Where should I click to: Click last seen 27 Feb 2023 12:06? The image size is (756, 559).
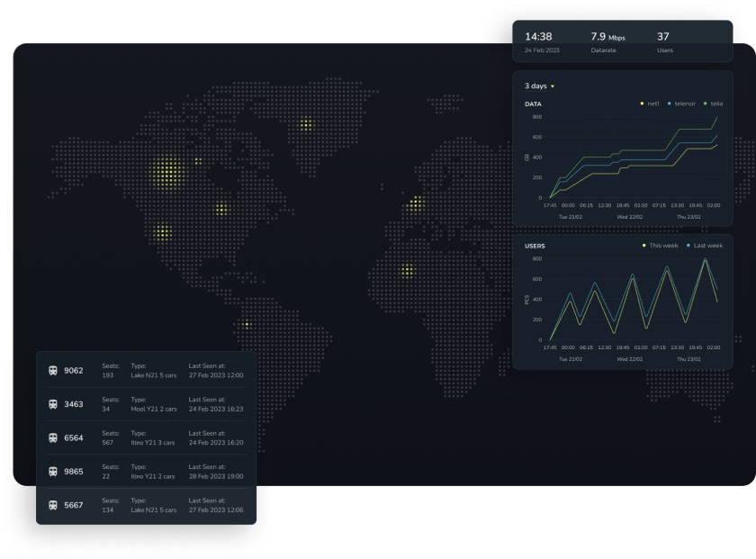click(x=216, y=509)
